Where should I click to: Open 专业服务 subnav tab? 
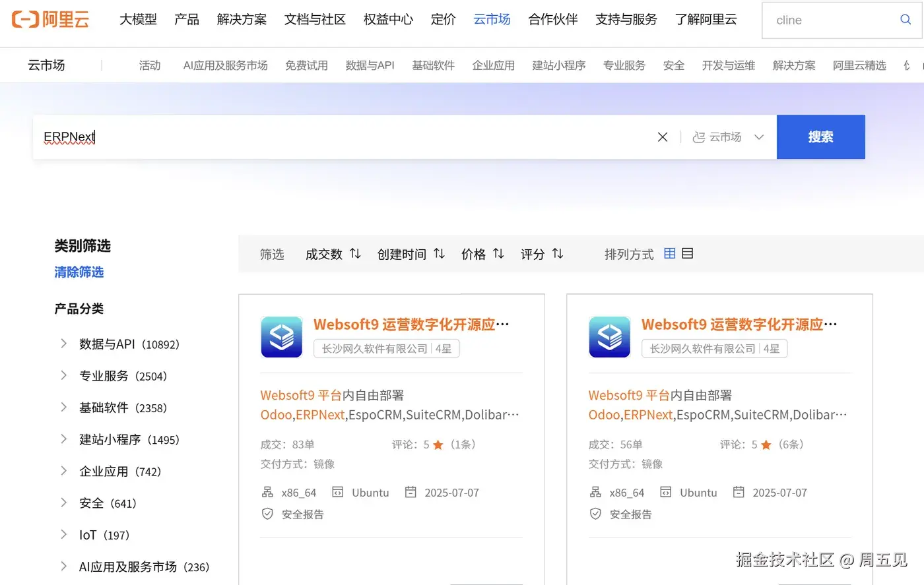click(x=624, y=65)
